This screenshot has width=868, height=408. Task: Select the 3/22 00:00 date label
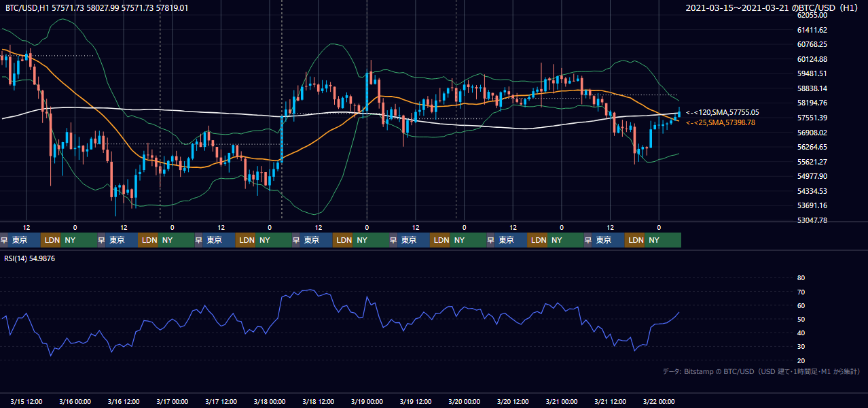(x=659, y=401)
